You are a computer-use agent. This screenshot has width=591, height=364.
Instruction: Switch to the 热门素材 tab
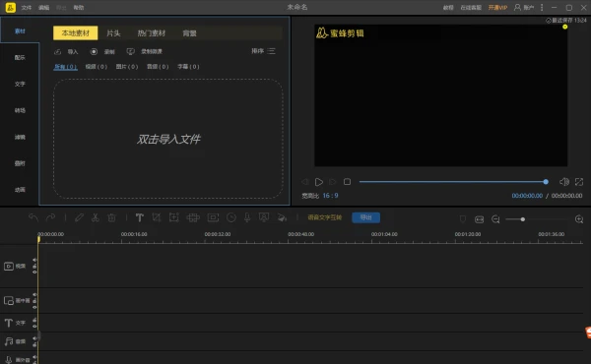[151, 33]
